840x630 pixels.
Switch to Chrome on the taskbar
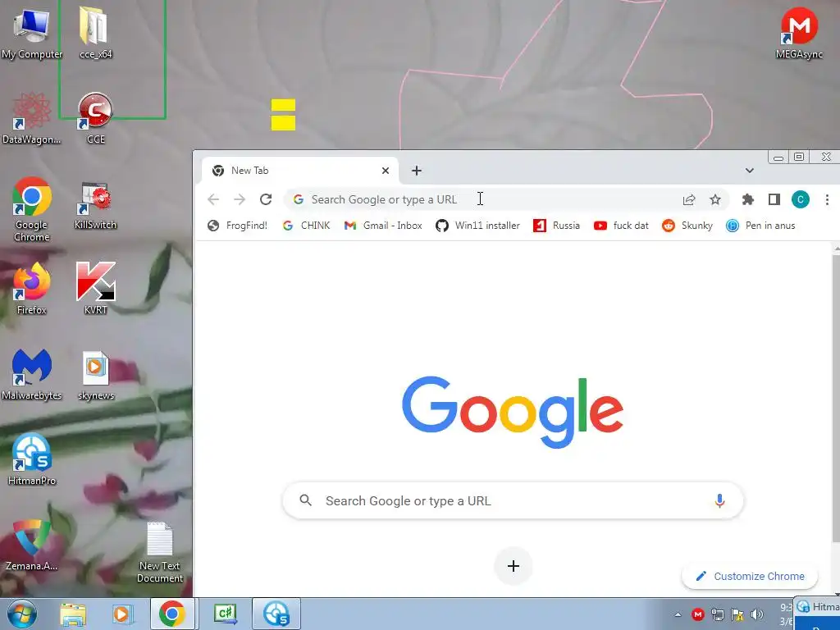[172, 614]
